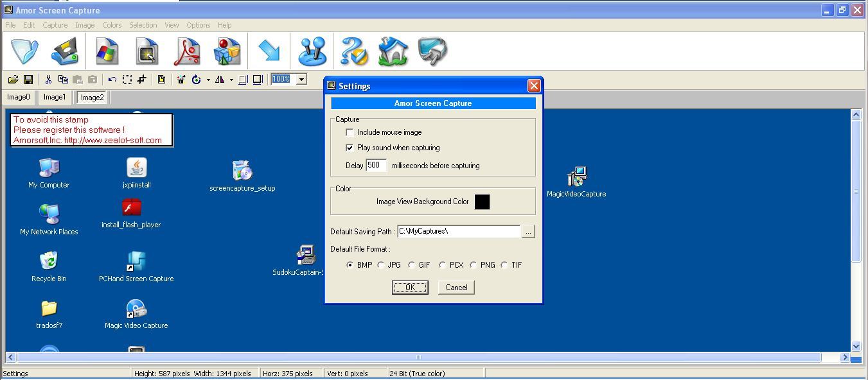Click the blue question mark help icon
868x380 pixels.
pyautogui.click(x=353, y=51)
